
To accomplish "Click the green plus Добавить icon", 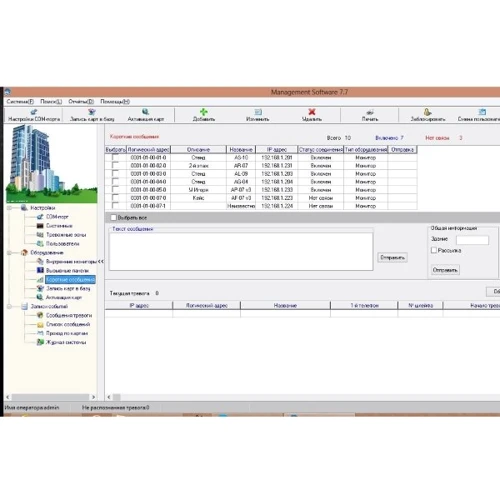I will click(204, 112).
